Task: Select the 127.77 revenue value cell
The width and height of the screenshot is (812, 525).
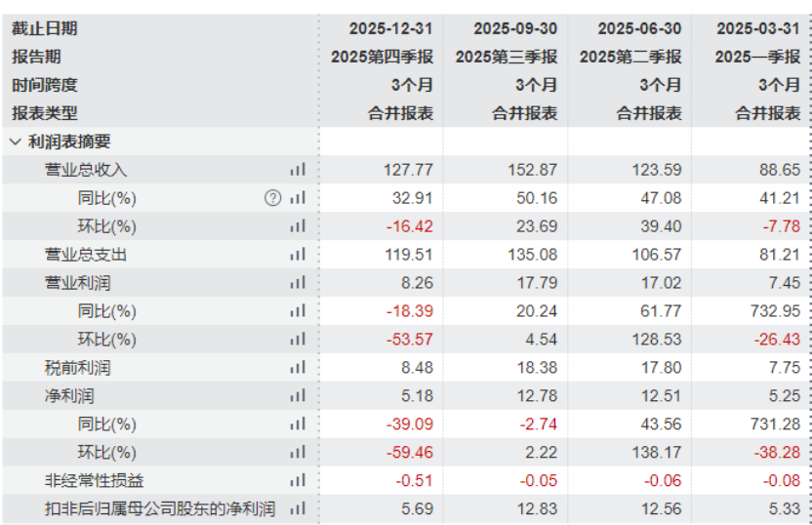Action: [x=410, y=170]
